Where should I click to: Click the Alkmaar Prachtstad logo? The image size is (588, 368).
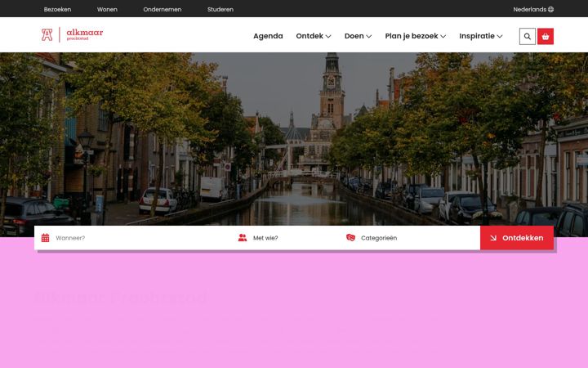click(72, 35)
